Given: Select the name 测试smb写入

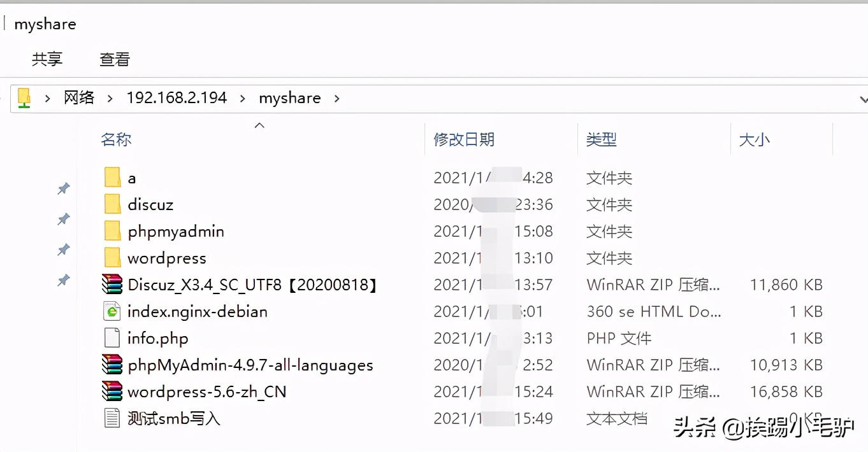Looking at the screenshot, I should 174,418.
